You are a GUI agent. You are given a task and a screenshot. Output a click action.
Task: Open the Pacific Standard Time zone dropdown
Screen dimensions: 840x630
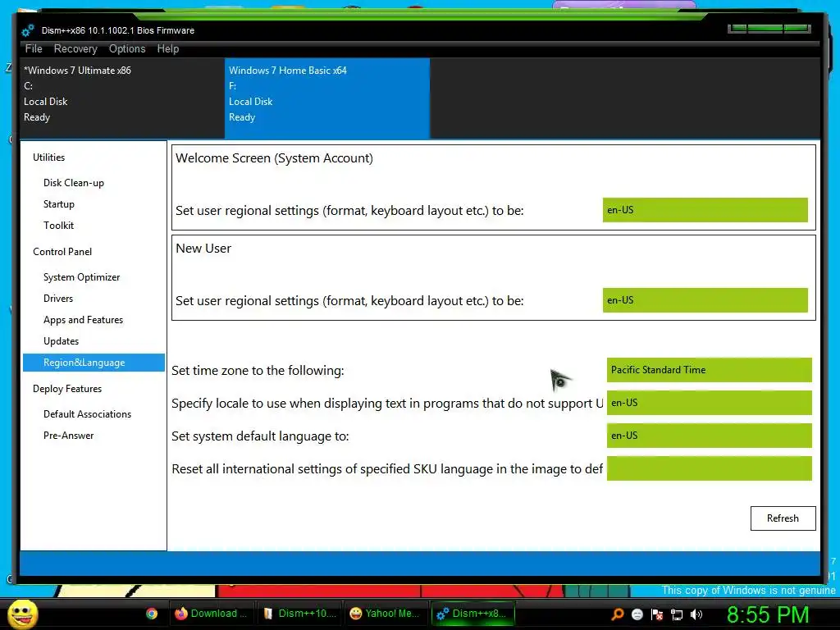coord(710,370)
